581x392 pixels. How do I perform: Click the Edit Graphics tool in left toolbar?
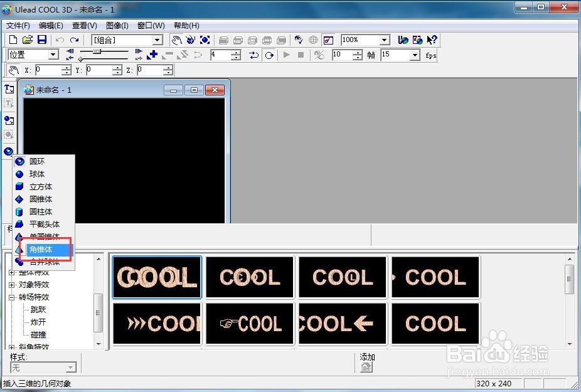9,134
